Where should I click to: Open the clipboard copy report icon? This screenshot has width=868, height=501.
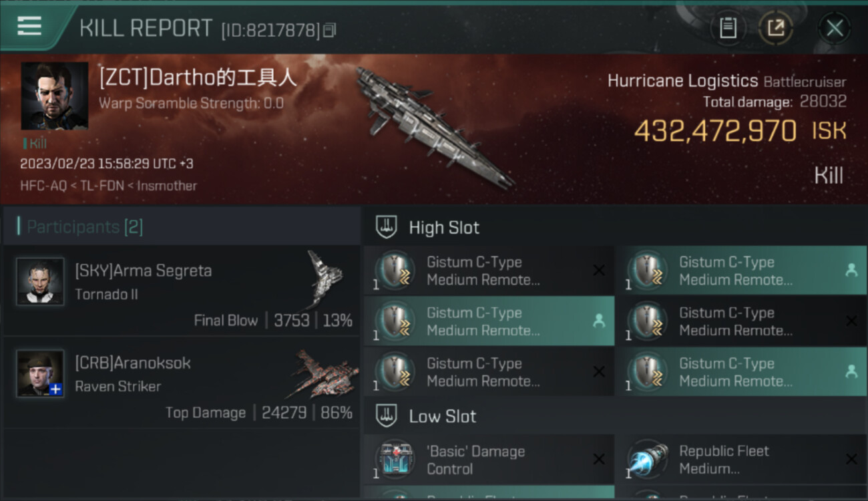pyautogui.click(x=728, y=28)
